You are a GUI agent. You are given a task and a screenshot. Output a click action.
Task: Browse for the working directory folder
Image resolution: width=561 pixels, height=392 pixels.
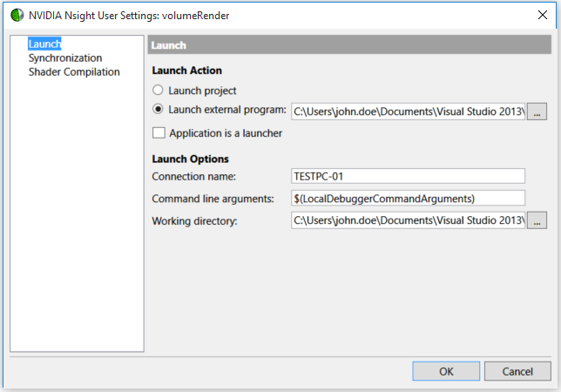537,220
